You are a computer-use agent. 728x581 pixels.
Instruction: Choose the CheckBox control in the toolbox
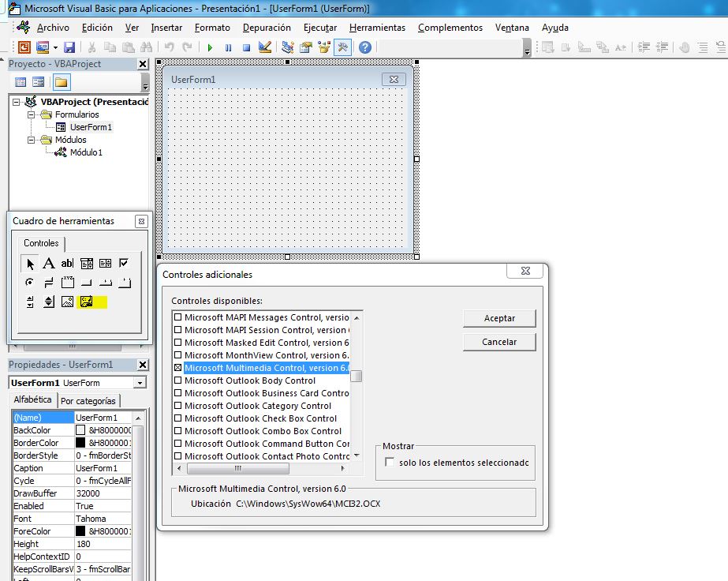(124, 264)
